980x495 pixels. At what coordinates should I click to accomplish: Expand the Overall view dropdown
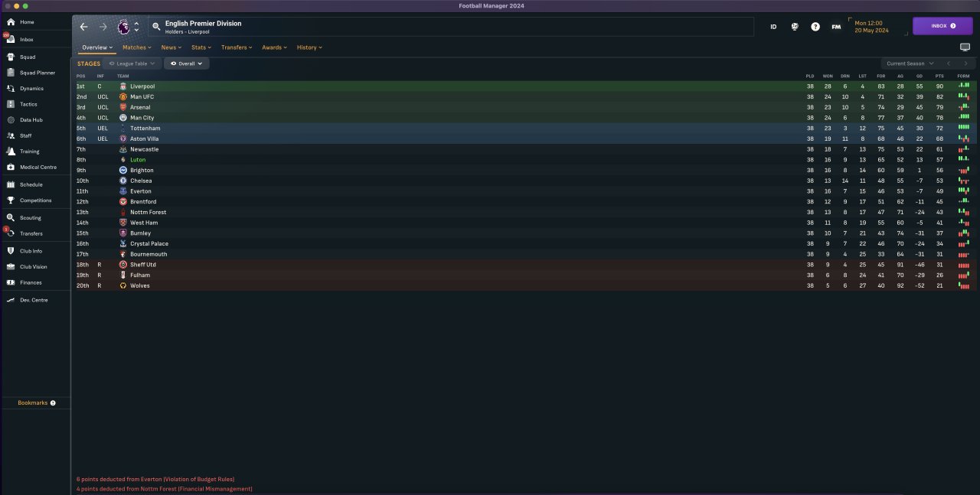point(187,64)
